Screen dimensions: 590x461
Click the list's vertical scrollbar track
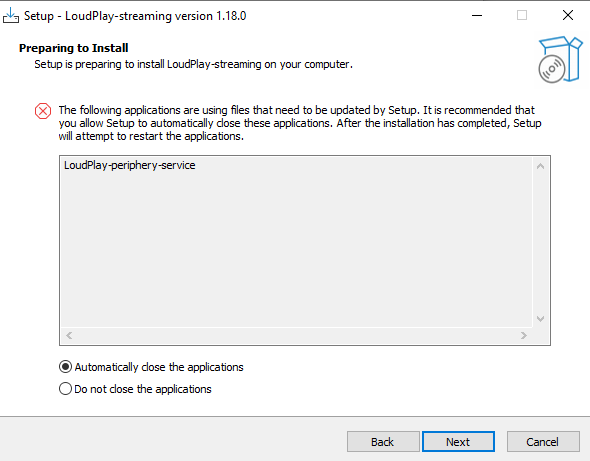tap(540, 242)
